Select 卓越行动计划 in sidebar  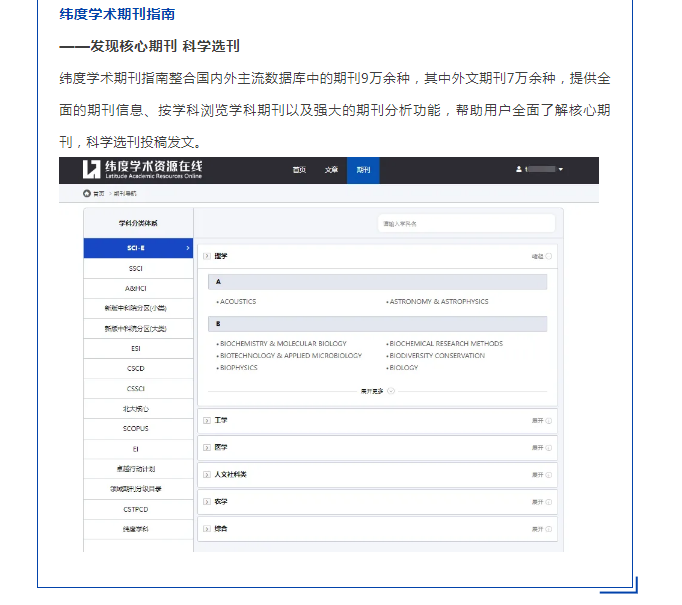[138, 469]
